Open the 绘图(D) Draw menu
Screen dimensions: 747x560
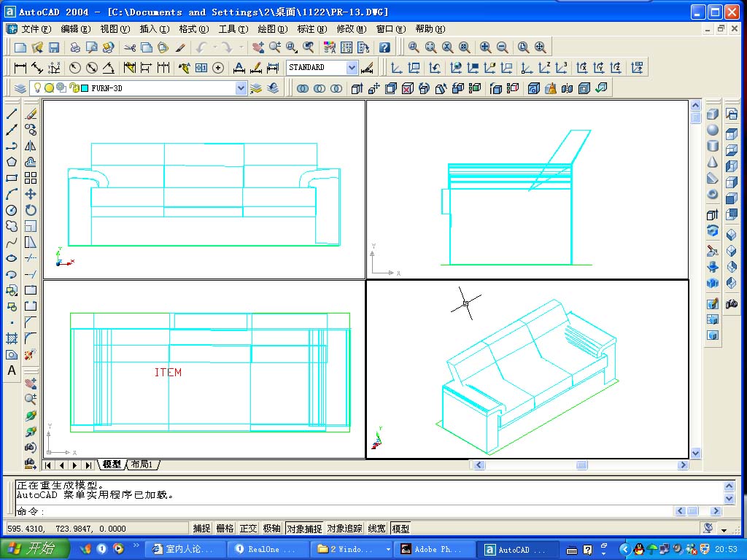pyautogui.click(x=272, y=29)
